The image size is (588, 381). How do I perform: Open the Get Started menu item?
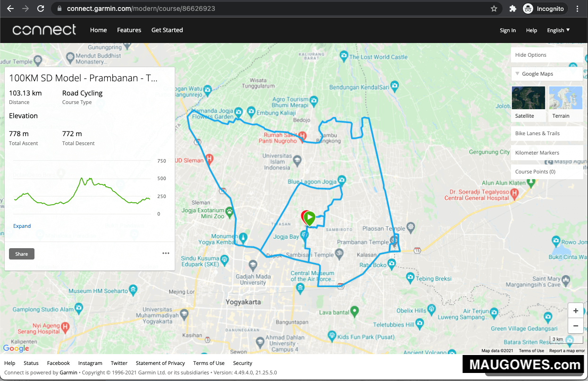pos(167,30)
